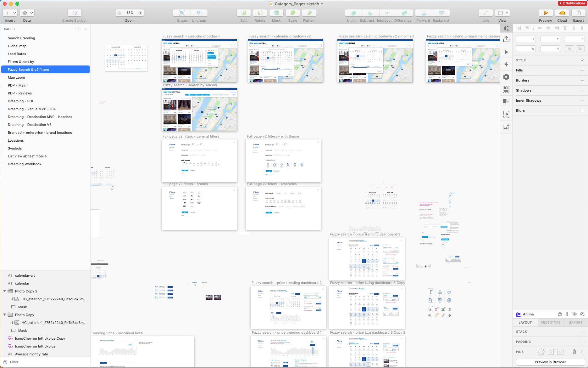Click the trash icon next to PINS
This screenshot has height=368, width=588.
tap(574, 352)
